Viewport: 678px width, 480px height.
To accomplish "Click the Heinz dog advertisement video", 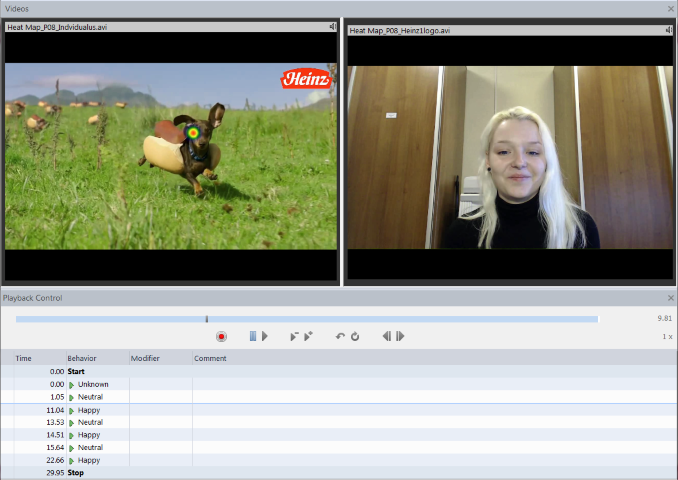I will [171, 156].
